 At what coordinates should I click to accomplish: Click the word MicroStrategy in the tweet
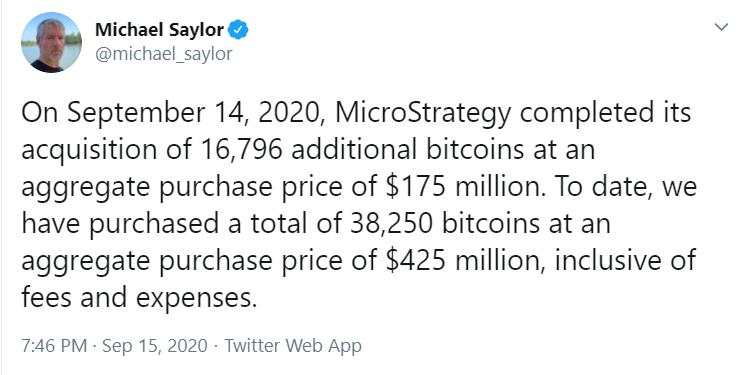tap(423, 115)
